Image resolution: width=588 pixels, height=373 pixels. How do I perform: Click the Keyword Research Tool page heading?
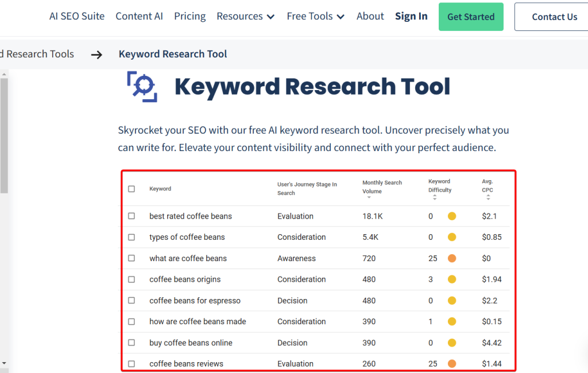point(312,87)
